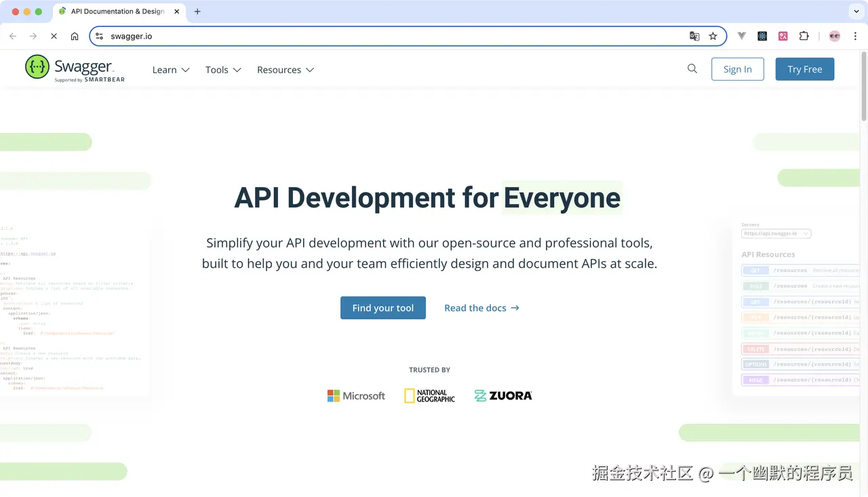Open the extensions puzzle piece menu
868x497 pixels.
[804, 36]
